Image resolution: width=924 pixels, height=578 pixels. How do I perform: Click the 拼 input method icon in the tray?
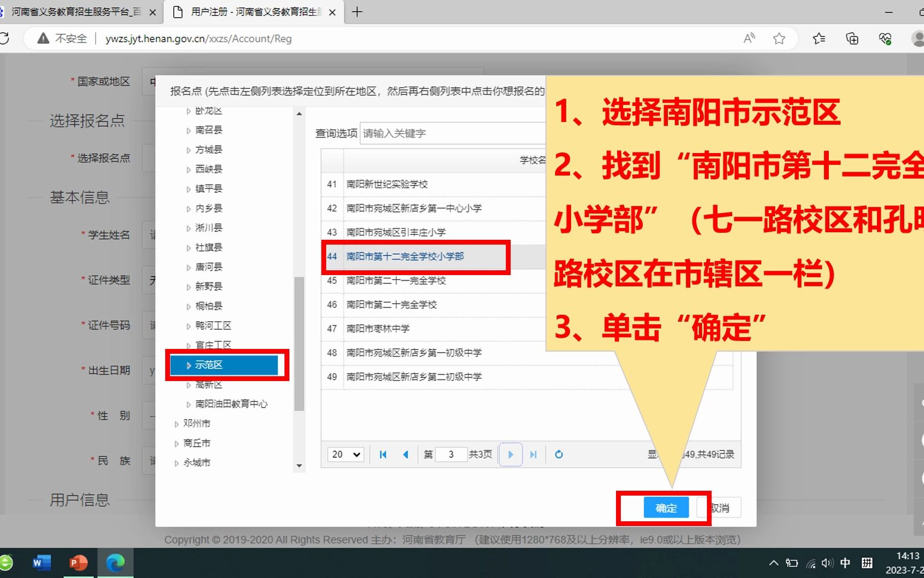click(867, 563)
